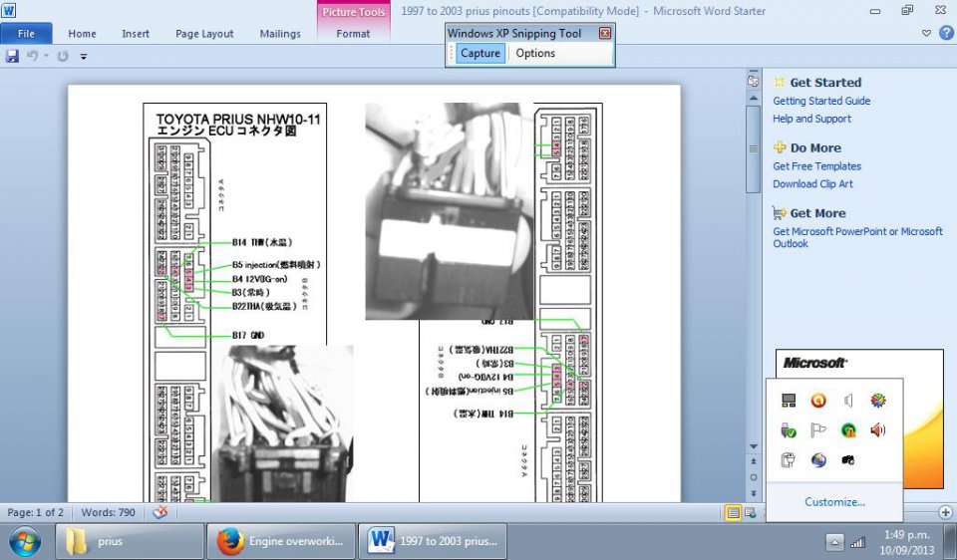The image size is (957, 560).
Task: Click the grey muted speaker tray icon
Action: [x=848, y=401]
